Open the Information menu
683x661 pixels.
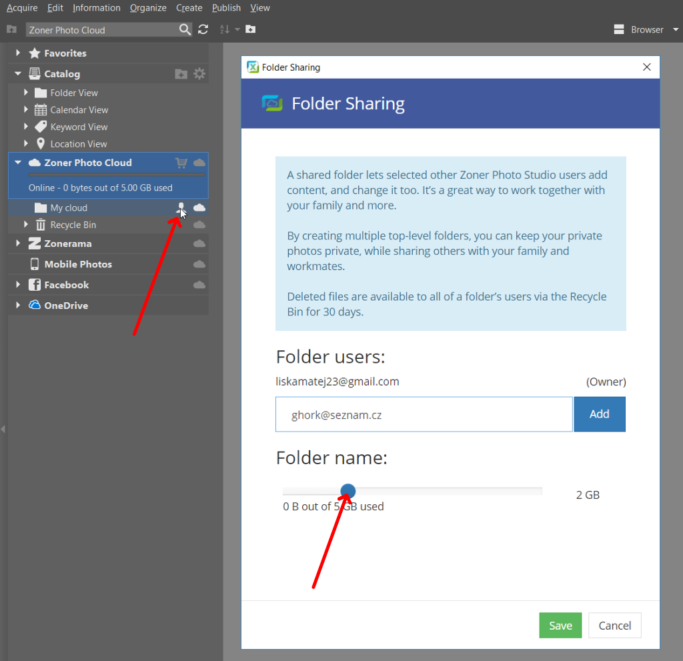click(96, 8)
